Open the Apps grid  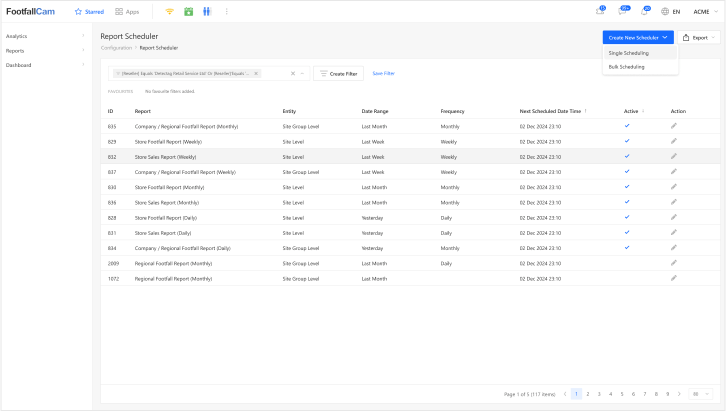(127, 12)
